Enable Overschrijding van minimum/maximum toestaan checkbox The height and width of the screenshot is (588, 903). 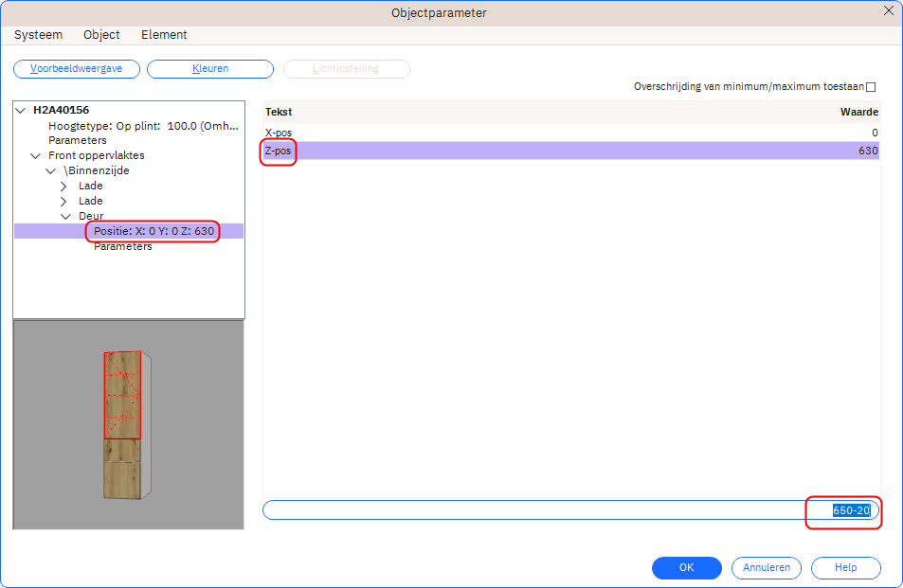[x=871, y=87]
